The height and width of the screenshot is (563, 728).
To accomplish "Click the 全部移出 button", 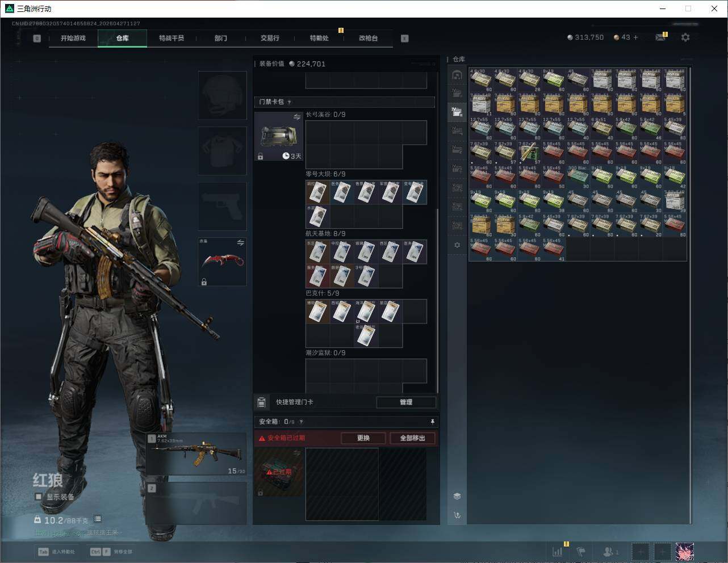I will pyautogui.click(x=412, y=438).
